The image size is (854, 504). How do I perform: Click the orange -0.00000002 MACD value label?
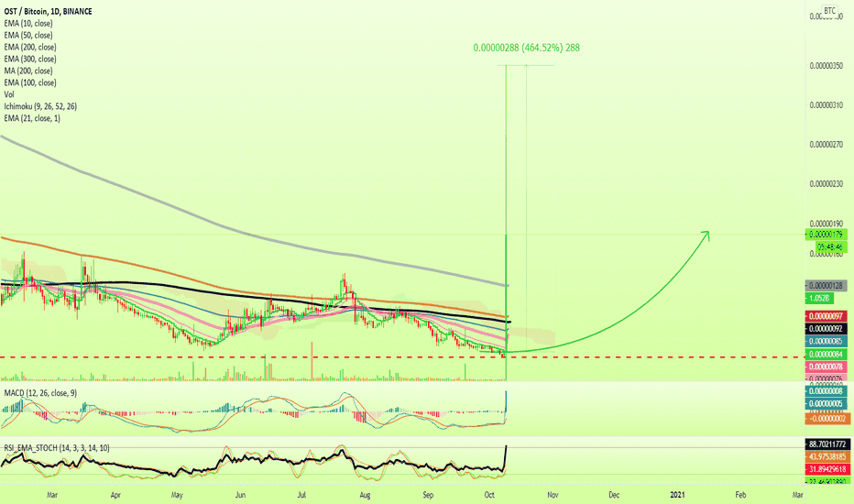[827, 419]
